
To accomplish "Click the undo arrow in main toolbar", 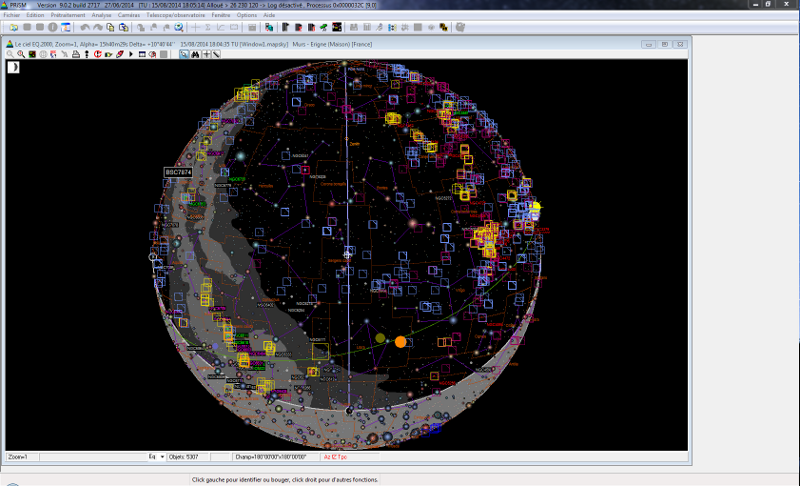I will (x=84, y=27).
